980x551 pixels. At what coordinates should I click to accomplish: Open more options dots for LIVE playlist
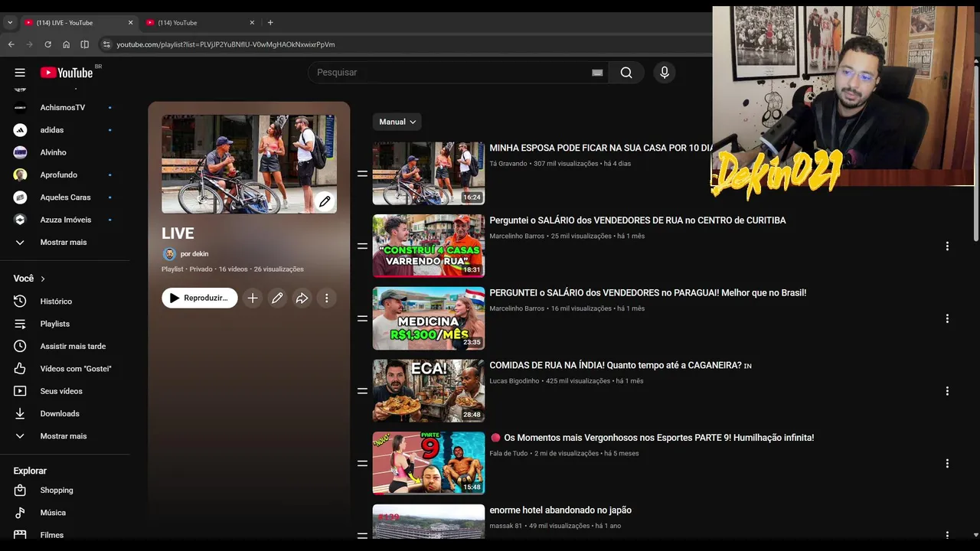326,298
